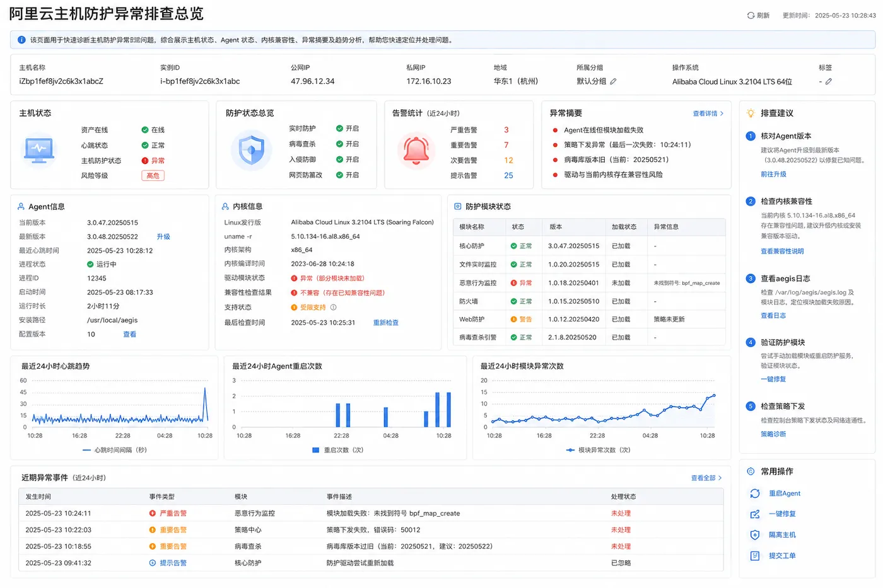Click the edit pencil under 标签
The width and height of the screenshot is (883, 588).
[x=829, y=81]
